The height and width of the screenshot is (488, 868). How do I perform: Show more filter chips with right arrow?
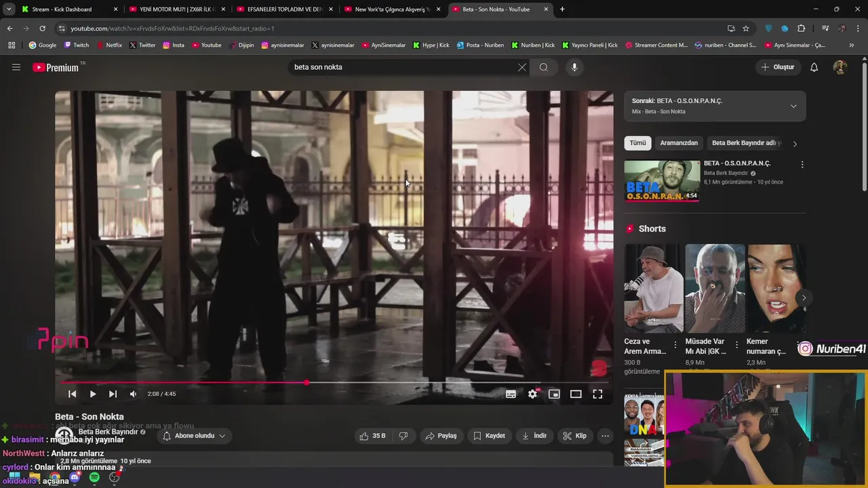[795, 144]
